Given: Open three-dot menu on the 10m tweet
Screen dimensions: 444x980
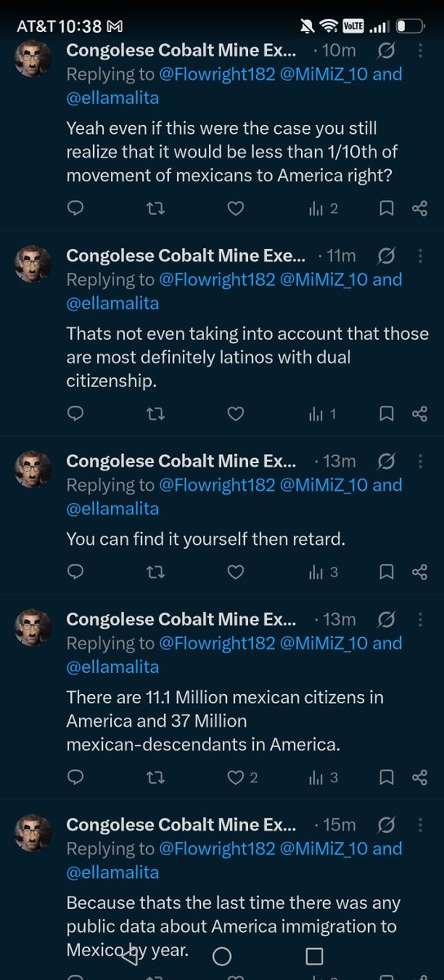Looking at the screenshot, I should pyautogui.click(x=420, y=51).
